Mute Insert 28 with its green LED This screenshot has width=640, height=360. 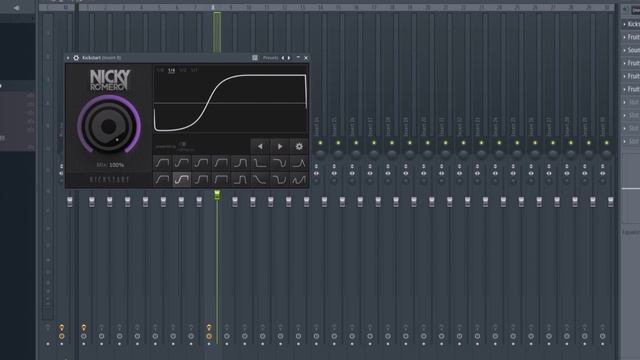tap(571, 143)
